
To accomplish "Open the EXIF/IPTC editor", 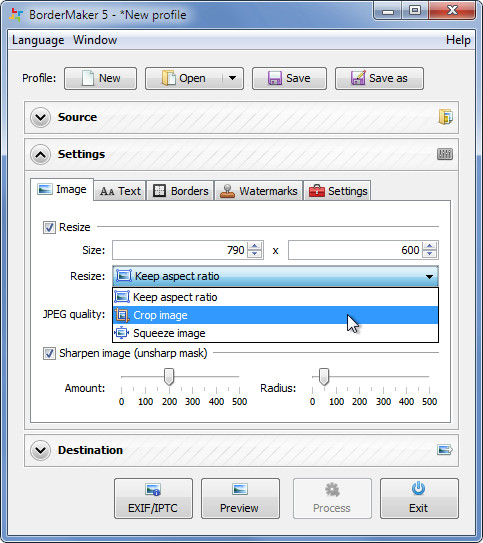I will tap(153, 498).
